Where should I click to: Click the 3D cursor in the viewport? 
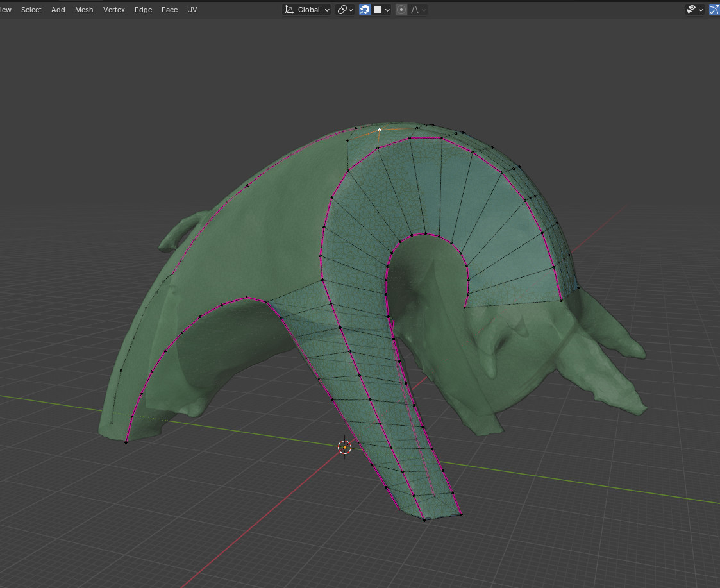[x=344, y=447]
